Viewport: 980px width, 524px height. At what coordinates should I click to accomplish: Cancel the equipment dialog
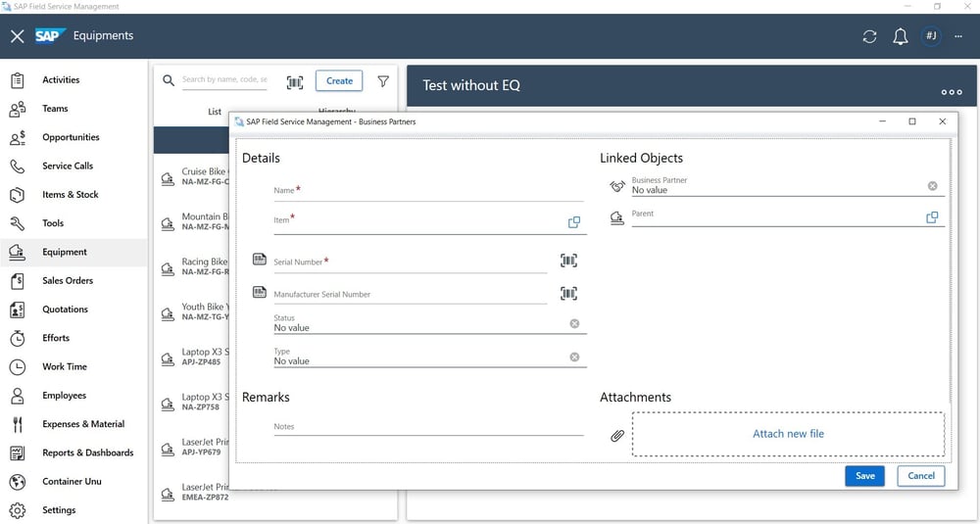[921, 475]
